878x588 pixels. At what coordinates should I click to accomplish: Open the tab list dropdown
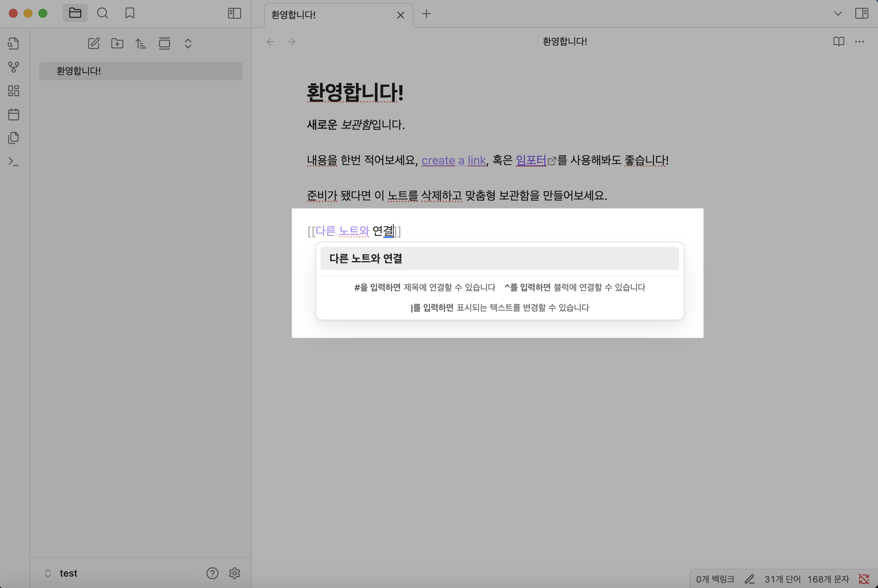click(838, 14)
